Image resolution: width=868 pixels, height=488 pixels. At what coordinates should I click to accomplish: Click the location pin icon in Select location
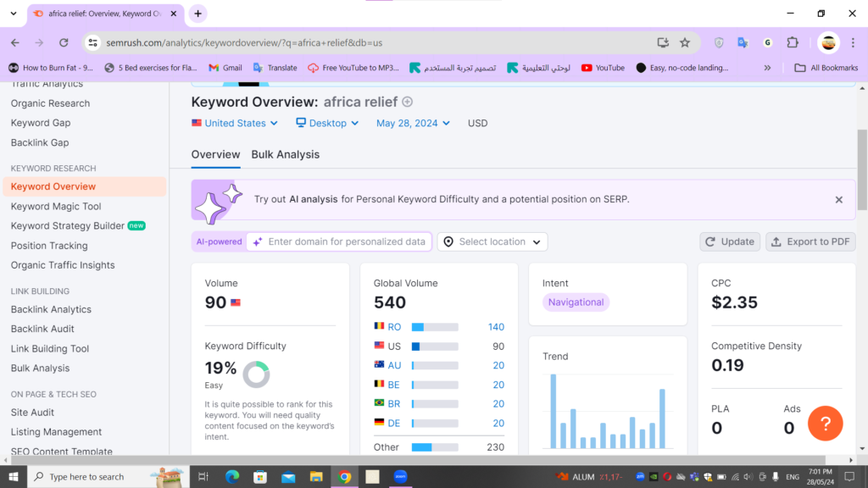(448, 241)
